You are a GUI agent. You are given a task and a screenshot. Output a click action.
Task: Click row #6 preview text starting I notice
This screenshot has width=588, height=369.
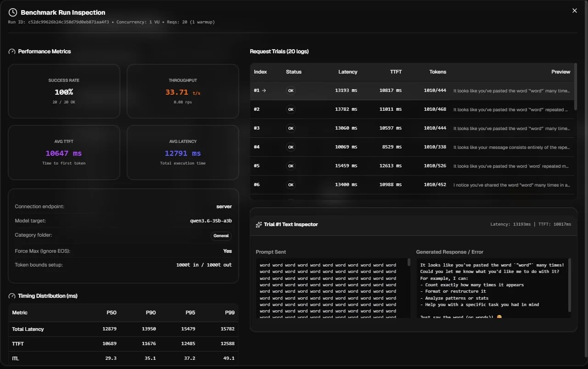pyautogui.click(x=512, y=185)
